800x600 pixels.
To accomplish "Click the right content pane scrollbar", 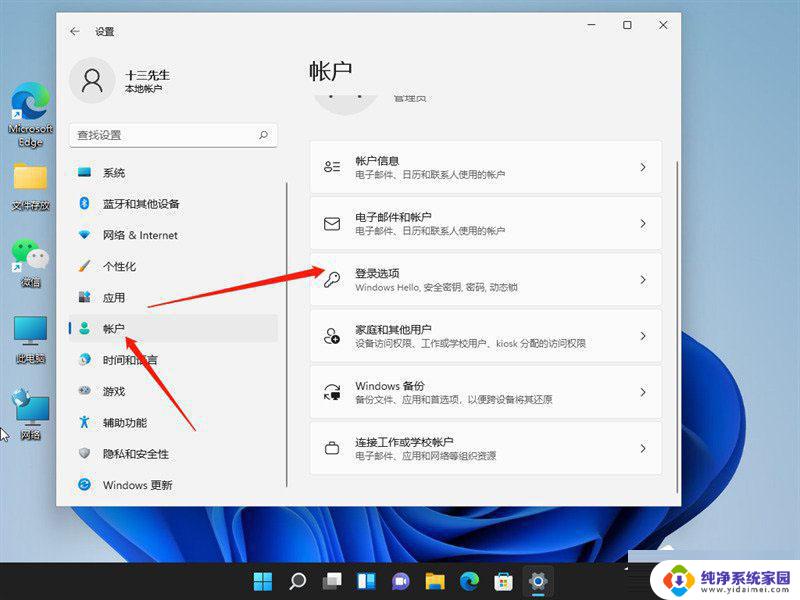I will pos(678,327).
